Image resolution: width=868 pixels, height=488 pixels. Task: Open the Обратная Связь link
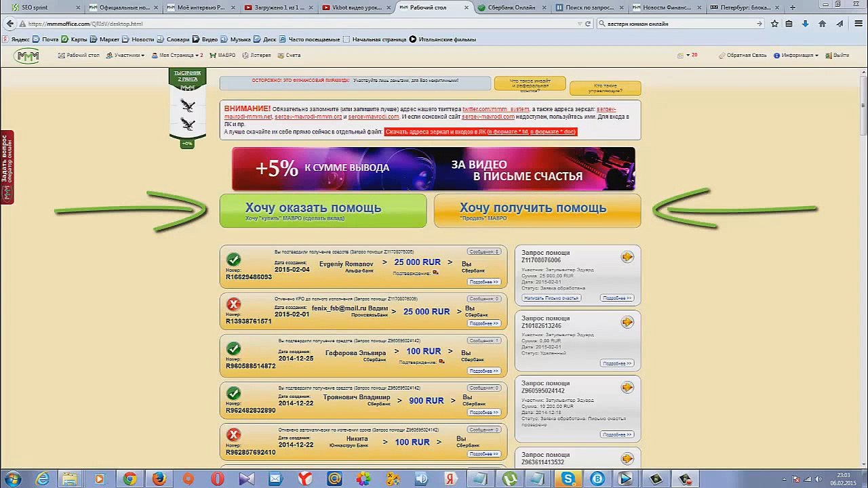[x=743, y=55]
